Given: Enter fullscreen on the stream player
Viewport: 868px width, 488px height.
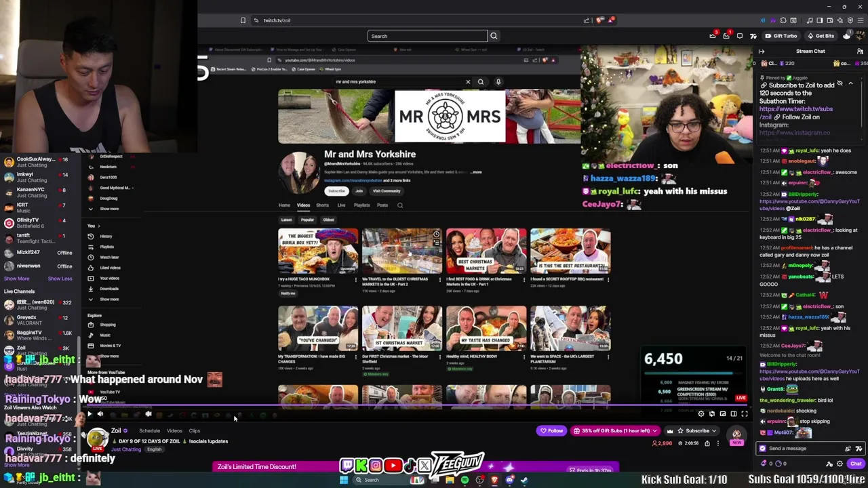Looking at the screenshot, I should pyautogui.click(x=744, y=414).
